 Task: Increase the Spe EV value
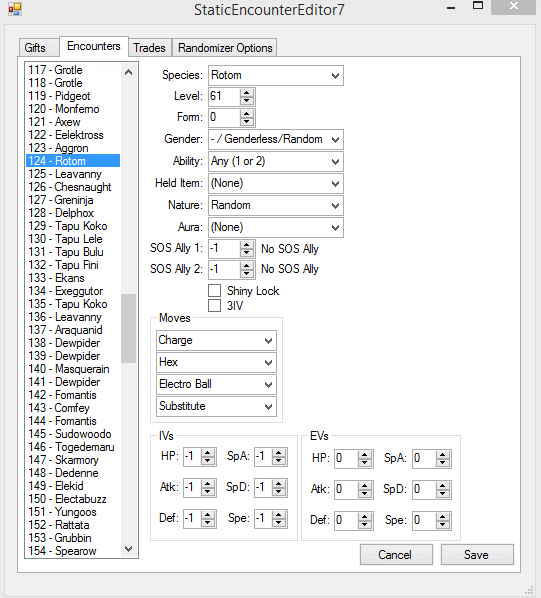[x=443, y=517]
